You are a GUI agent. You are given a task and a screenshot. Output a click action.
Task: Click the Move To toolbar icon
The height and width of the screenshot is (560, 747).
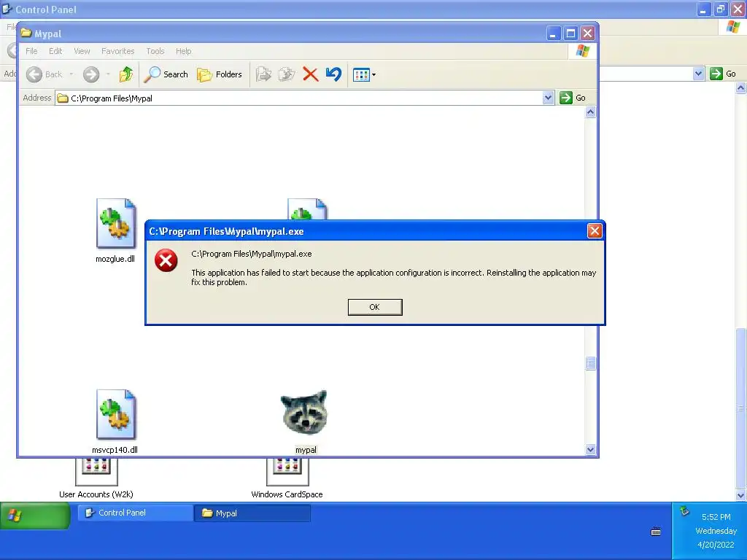263,74
